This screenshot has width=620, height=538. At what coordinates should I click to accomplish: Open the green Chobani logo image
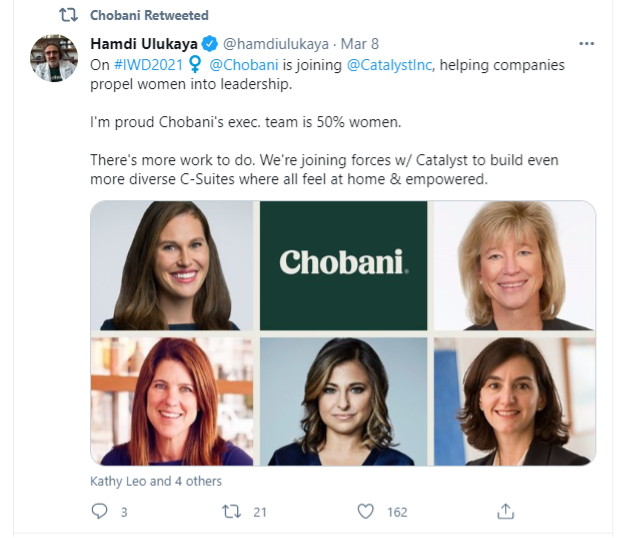click(x=343, y=265)
